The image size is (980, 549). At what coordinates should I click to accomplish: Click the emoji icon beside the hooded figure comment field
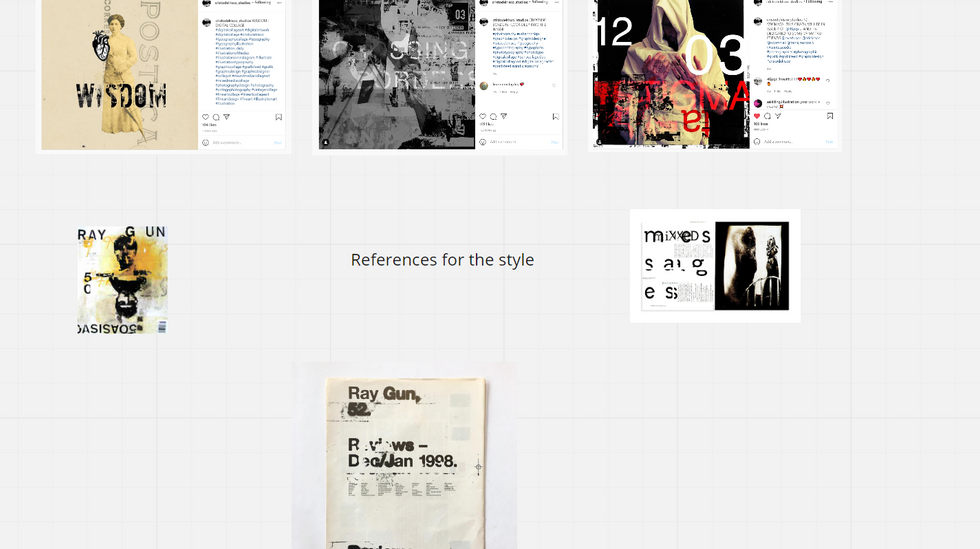pos(757,142)
